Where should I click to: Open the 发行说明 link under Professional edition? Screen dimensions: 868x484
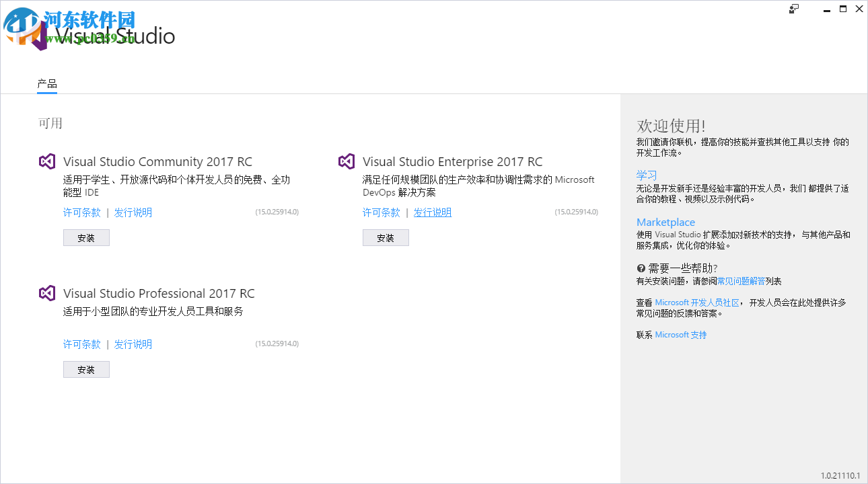tap(133, 344)
